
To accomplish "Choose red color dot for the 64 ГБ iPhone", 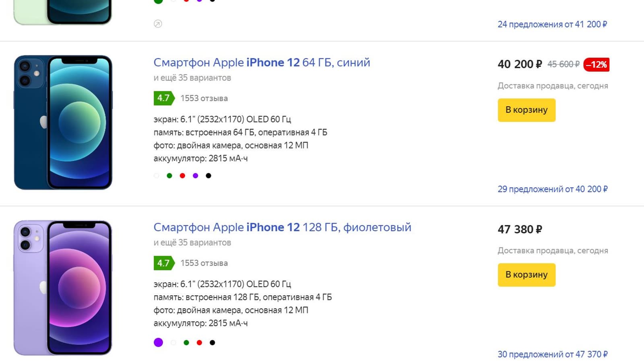I will 182,176.
